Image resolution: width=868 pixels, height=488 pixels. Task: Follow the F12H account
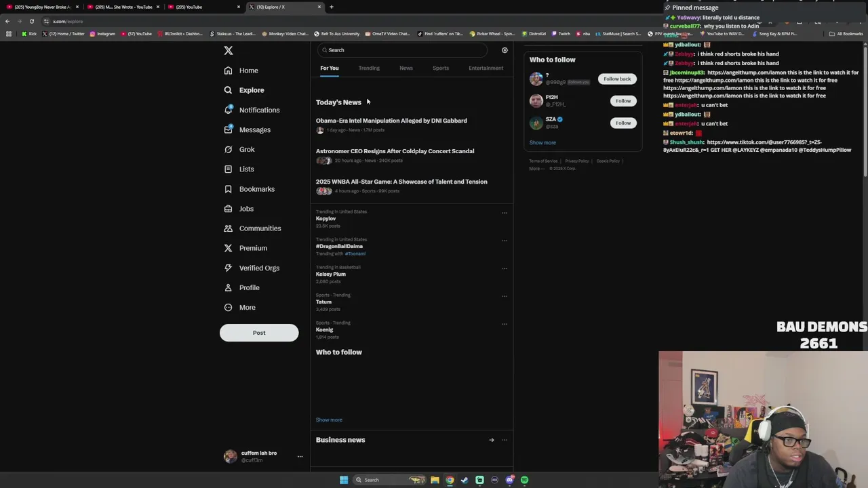point(623,101)
